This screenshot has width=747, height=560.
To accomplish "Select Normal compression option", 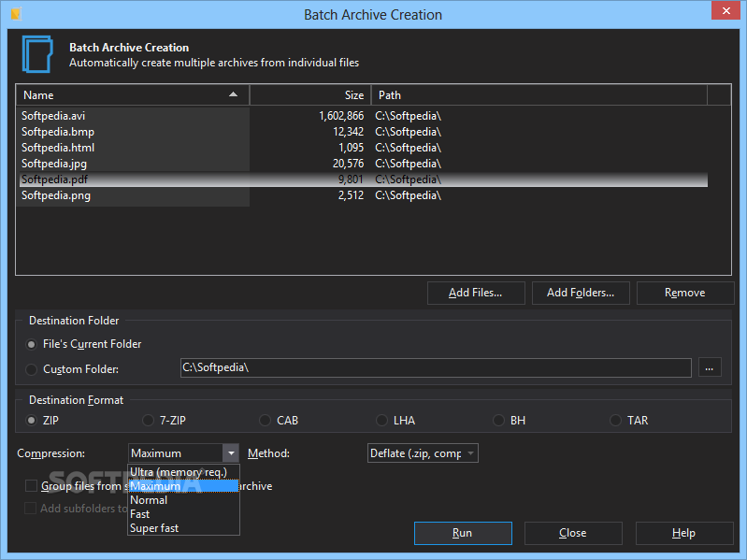I will tap(183, 500).
